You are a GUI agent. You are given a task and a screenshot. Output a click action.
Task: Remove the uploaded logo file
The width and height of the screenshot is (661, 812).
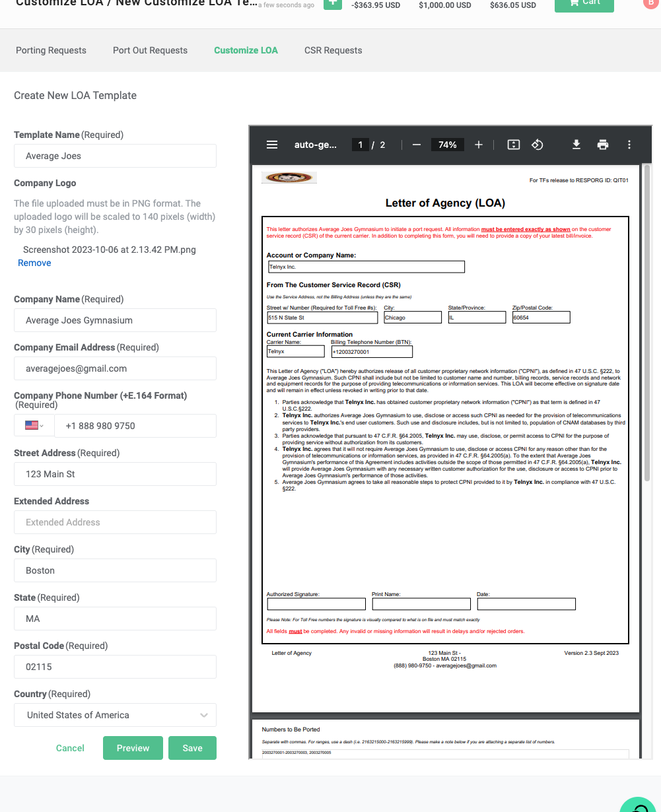pyautogui.click(x=34, y=263)
